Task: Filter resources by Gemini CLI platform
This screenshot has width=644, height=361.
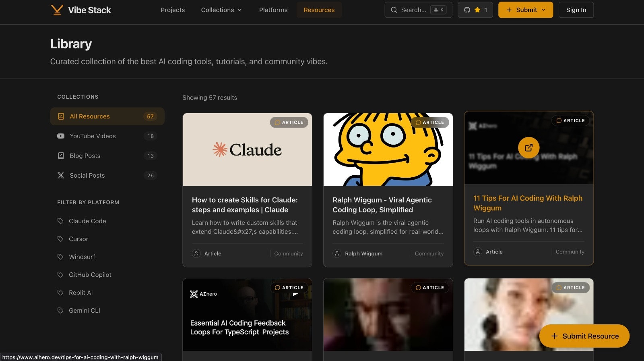Action: (85, 310)
